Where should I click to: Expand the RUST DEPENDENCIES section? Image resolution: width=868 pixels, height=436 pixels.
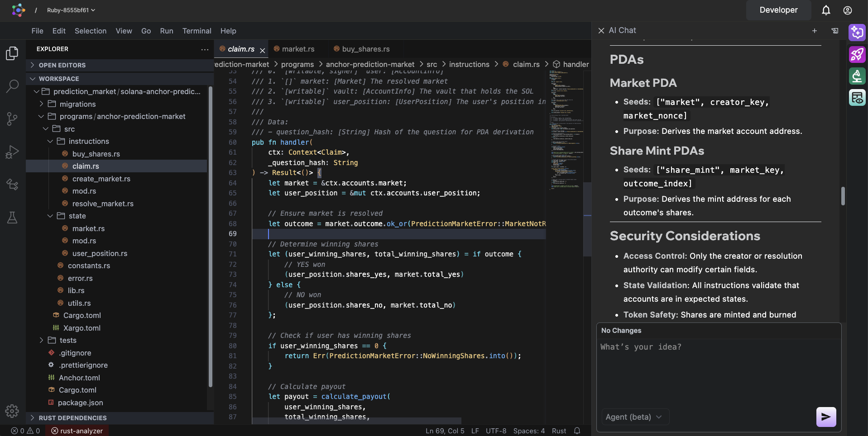(72, 418)
